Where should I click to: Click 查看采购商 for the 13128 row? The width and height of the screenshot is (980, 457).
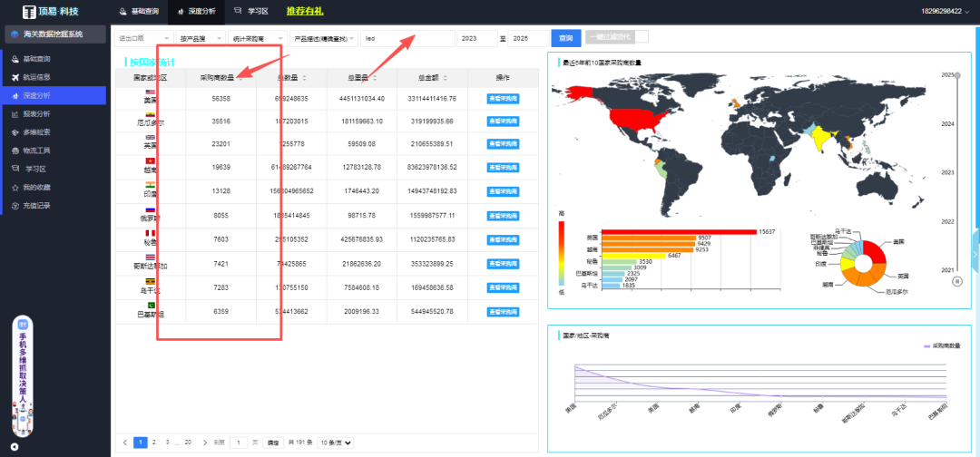[503, 191]
